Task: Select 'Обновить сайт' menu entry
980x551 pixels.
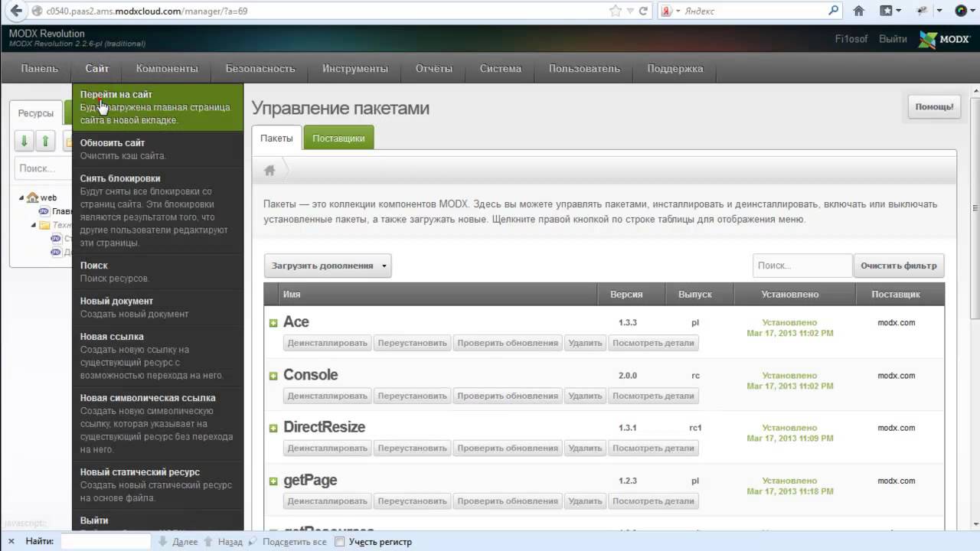Action: coord(158,149)
